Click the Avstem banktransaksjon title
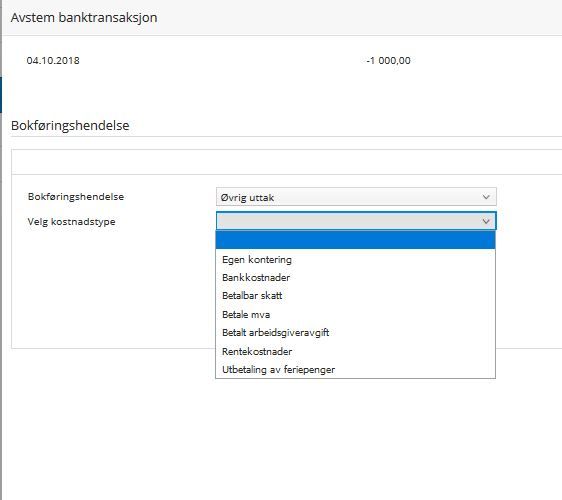The height and width of the screenshot is (500, 562). click(84, 18)
